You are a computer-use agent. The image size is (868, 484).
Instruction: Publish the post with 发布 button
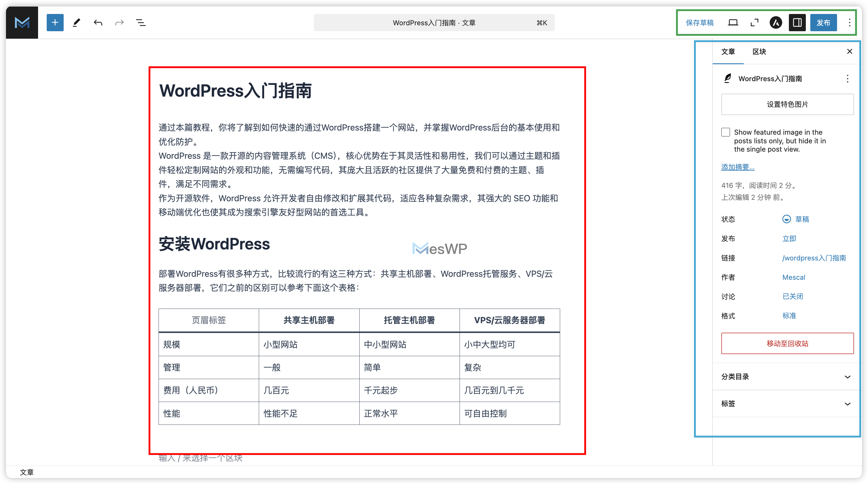click(x=823, y=23)
